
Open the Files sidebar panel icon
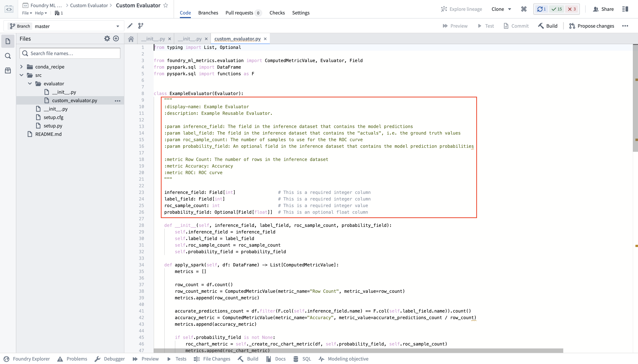(8, 41)
